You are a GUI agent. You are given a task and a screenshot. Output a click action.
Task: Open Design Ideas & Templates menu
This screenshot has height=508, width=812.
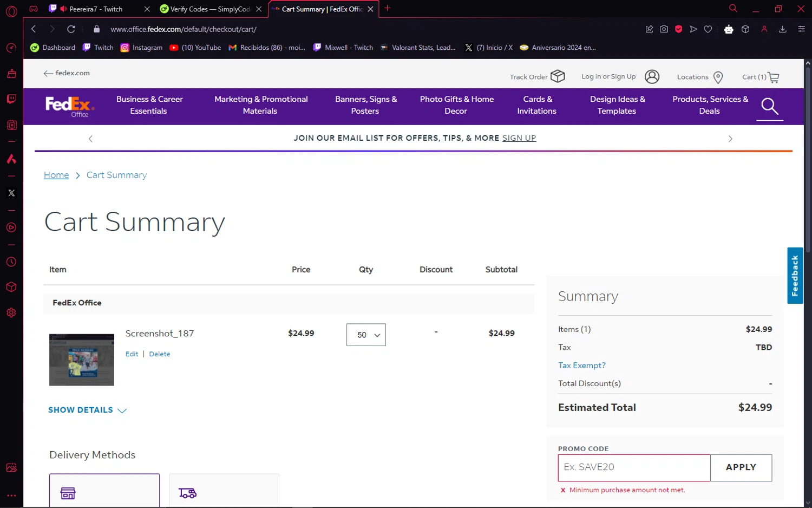coord(617,105)
